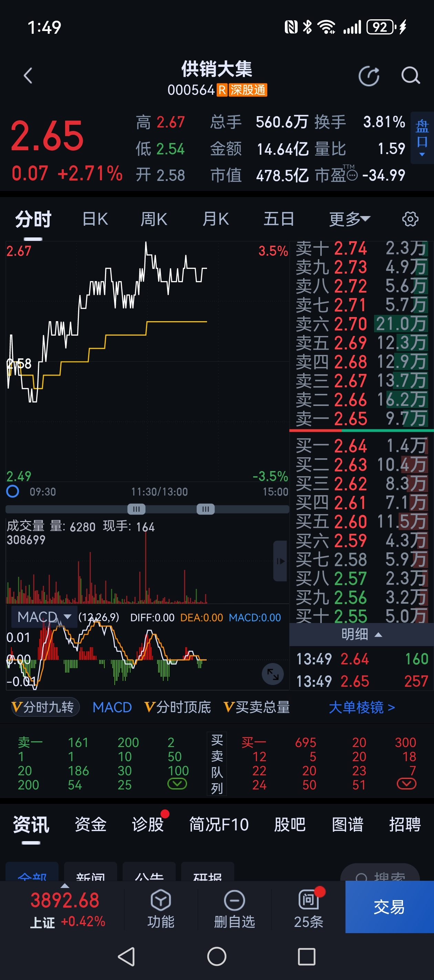Switch to the 月K chart tab

tap(215, 219)
